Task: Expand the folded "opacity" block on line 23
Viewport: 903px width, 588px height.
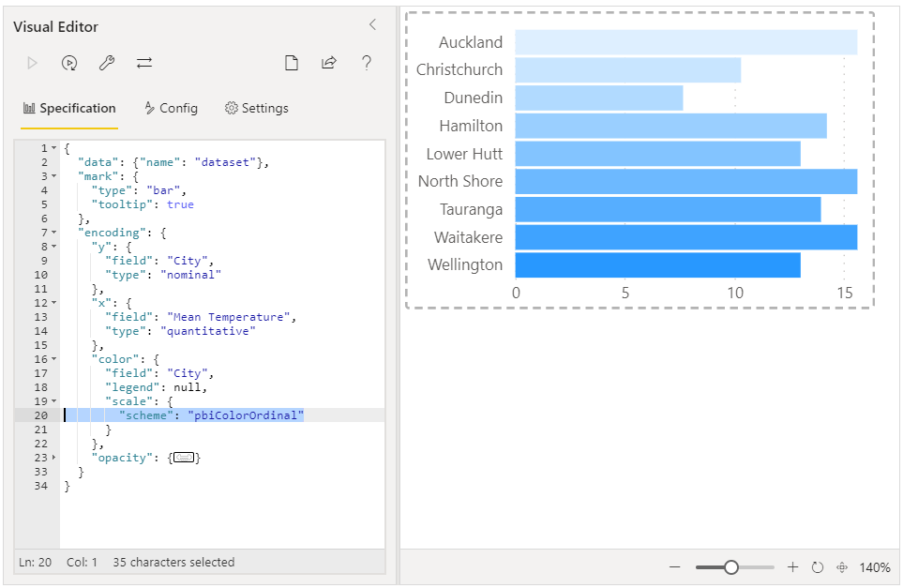Action: [54, 458]
